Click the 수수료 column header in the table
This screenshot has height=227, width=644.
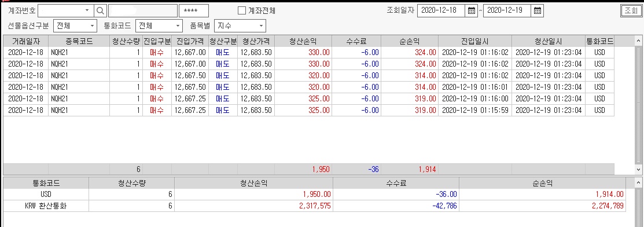click(356, 41)
